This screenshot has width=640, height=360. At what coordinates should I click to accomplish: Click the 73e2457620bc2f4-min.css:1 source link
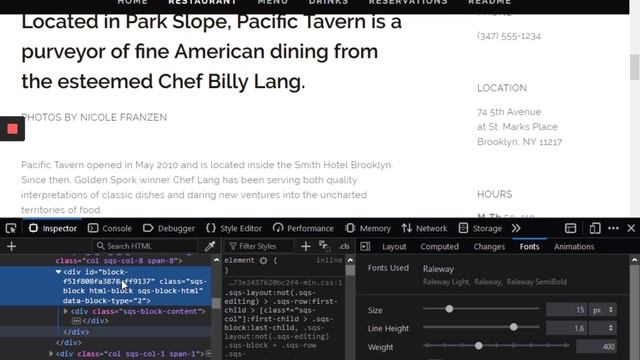(285, 282)
